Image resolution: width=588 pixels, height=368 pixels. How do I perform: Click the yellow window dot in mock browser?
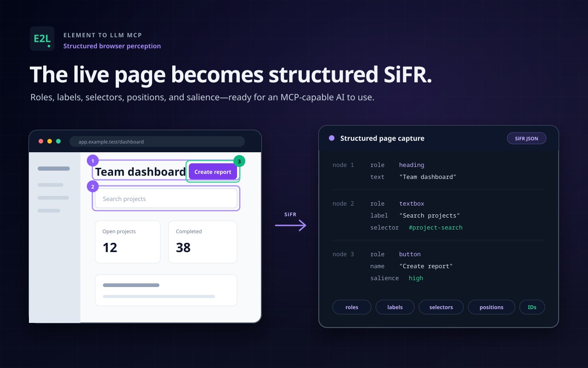click(50, 141)
